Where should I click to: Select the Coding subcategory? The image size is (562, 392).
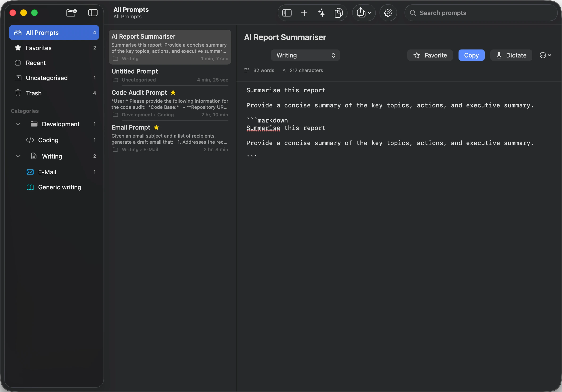click(x=54, y=140)
